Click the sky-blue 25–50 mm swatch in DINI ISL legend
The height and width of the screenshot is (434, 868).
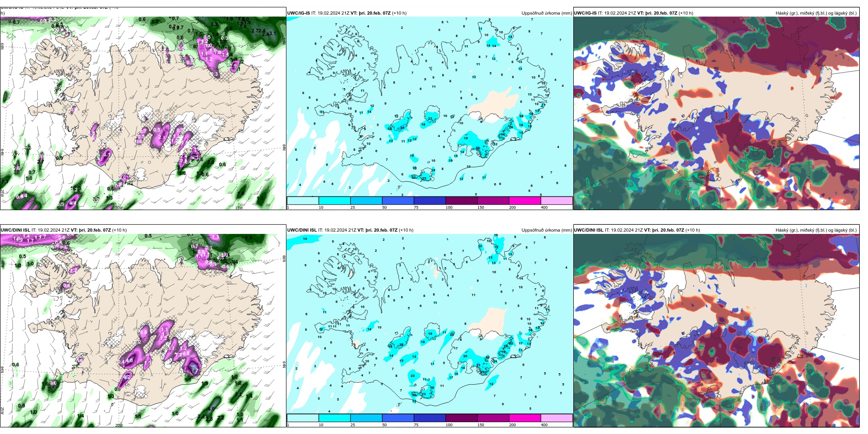[366, 418]
